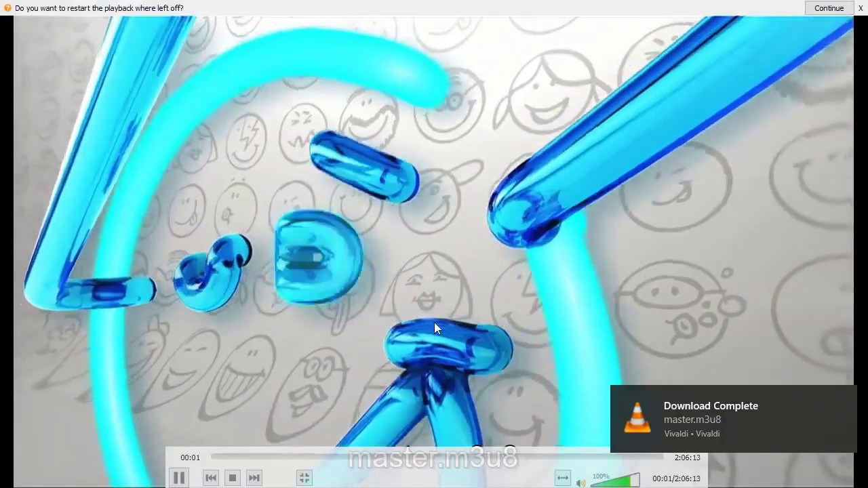The image size is (868, 488).
Task: Dismiss the restart playback prompt with X
Action: [x=861, y=8]
